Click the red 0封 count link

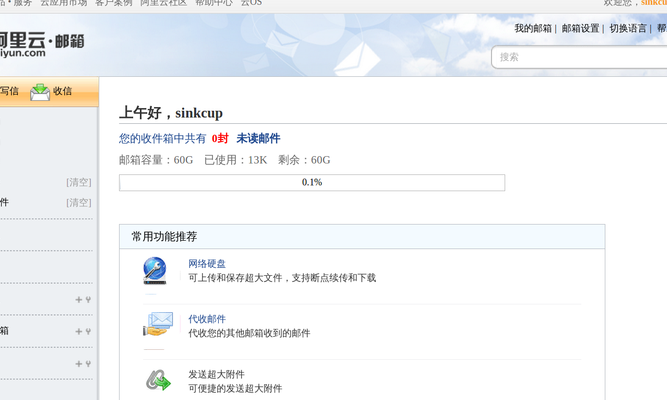tap(220, 138)
